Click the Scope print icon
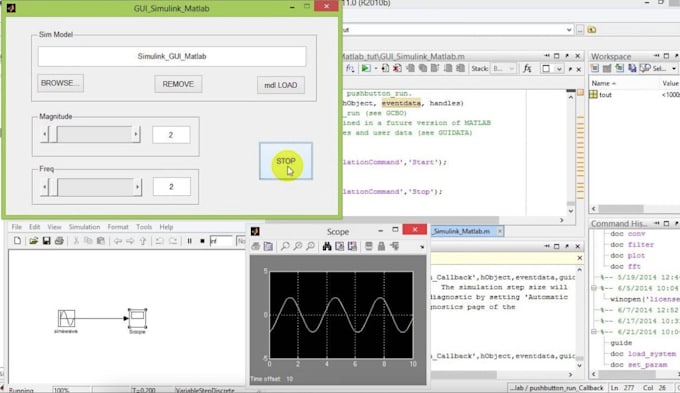Image resolution: width=680 pixels, height=393 pixels. [256, 246]
